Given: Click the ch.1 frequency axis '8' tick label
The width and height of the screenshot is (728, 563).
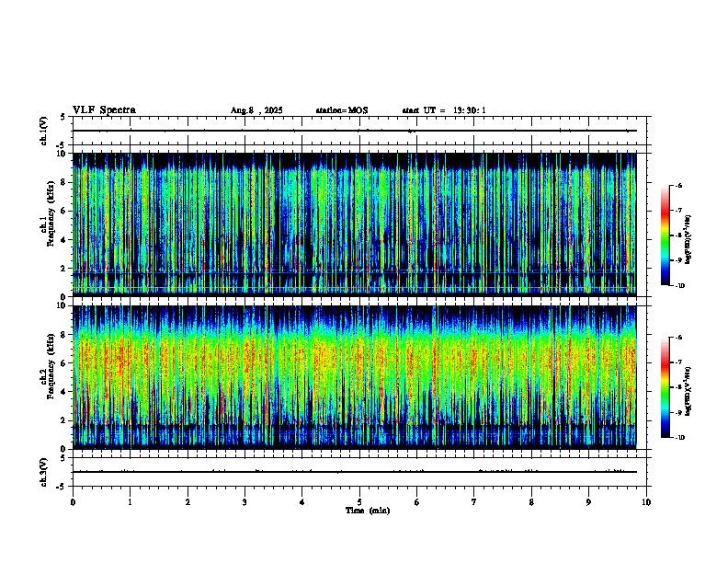Looking at the screenshot, I should pos(64,182).
